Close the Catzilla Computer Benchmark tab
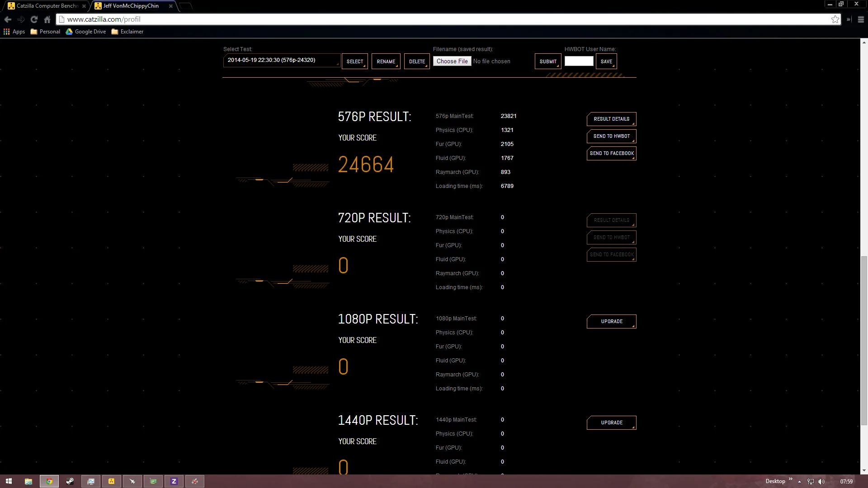Screen dimensions: 868x488 [x=84, y=6]
